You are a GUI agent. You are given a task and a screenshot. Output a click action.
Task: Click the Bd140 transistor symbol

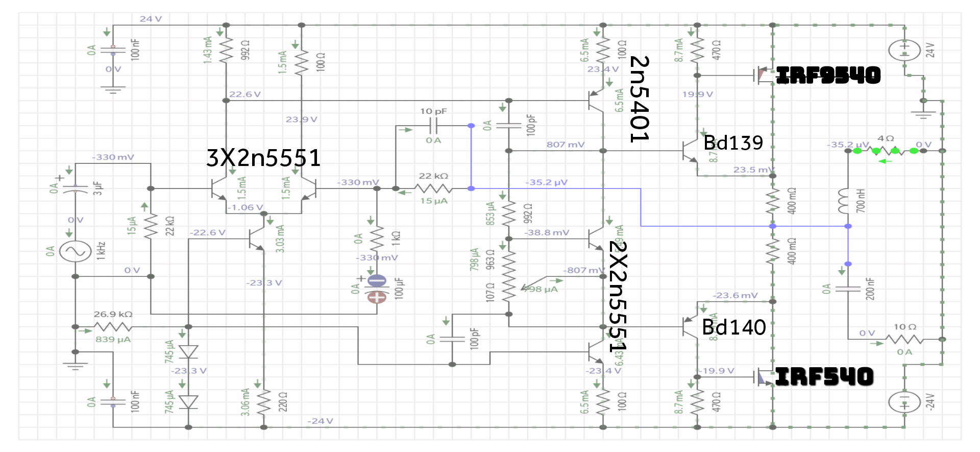(x=690, y=327)
